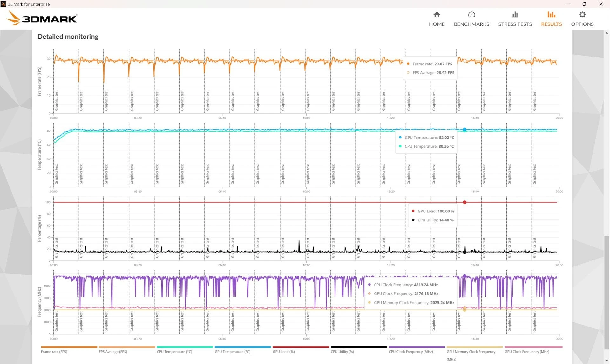Select the STRESS TESTS menu label
This screenshot has height=364, width=610.
[x=515, y=24]
